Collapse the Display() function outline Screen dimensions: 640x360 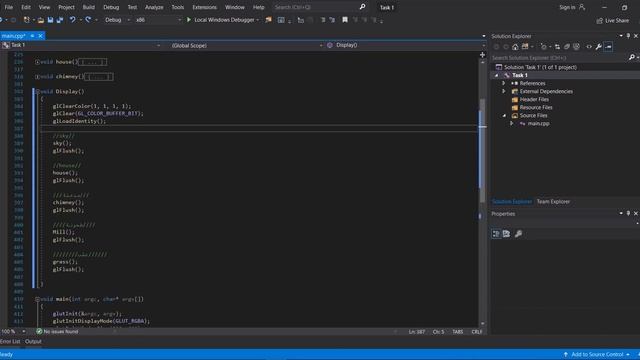coord(37,92)
